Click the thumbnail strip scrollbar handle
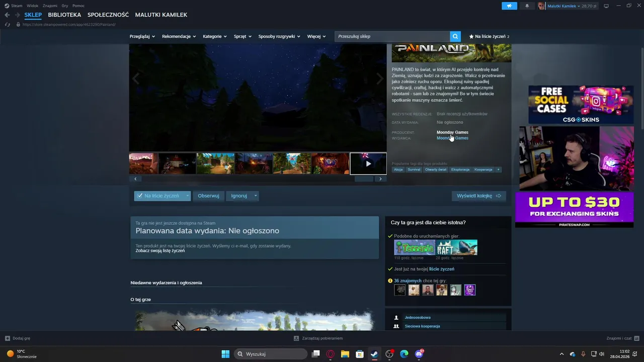 pos(364,178)
